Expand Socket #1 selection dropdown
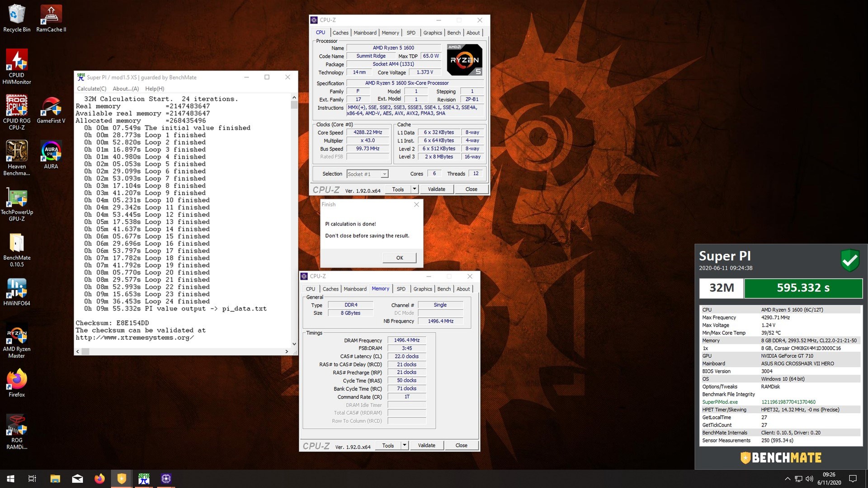 click(x=384, y=174)
